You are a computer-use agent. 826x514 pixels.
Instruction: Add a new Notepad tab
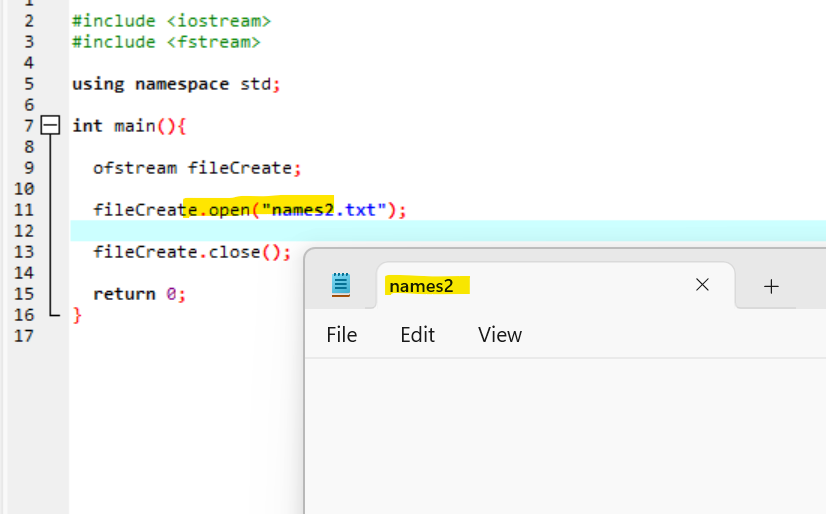pos(771,286)
